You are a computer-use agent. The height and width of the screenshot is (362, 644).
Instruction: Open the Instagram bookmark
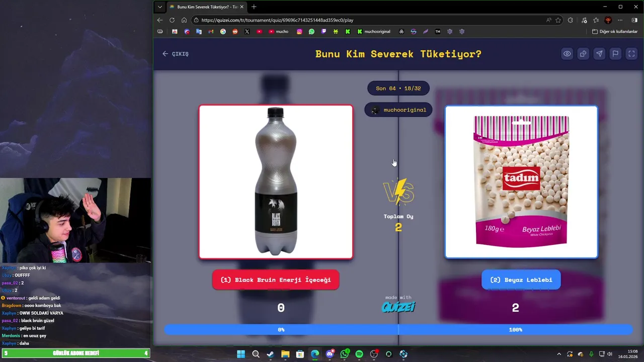point(299,32)
